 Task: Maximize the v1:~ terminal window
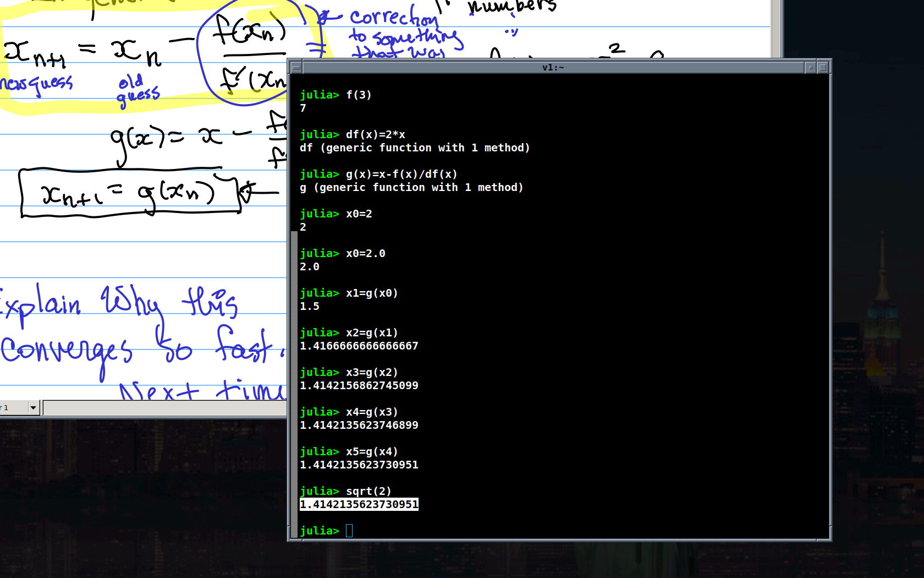point(823,67)
